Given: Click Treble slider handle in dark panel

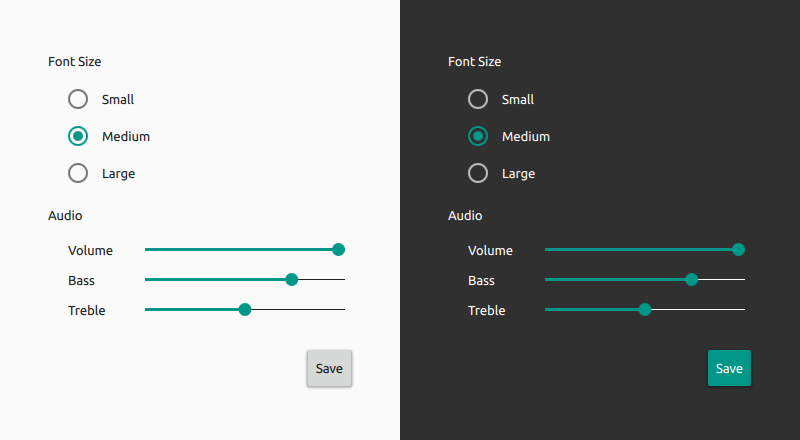Looking at the screenshot, I should pyautogui.click(x=645, y=310).
